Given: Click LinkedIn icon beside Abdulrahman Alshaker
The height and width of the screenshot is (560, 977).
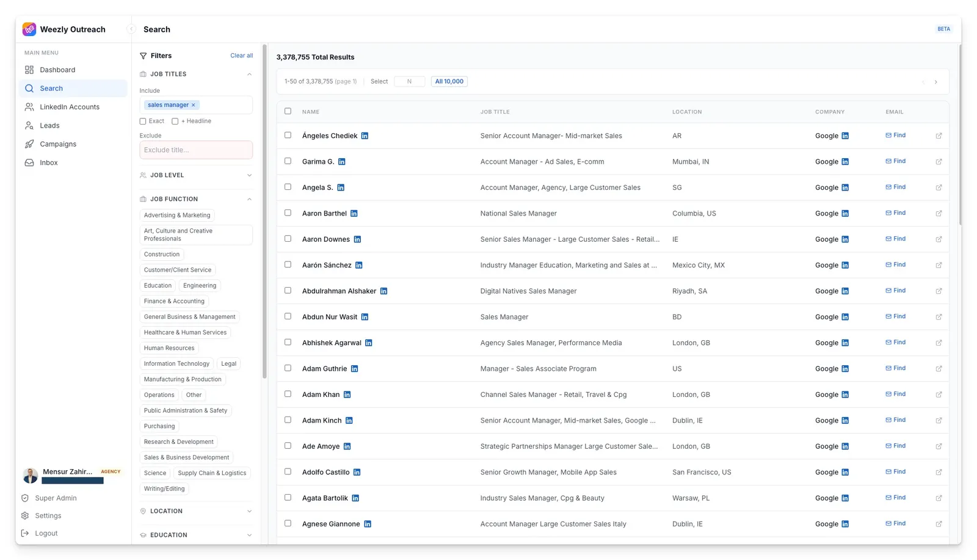Looking at the screenshot, I should click(383, 291).
